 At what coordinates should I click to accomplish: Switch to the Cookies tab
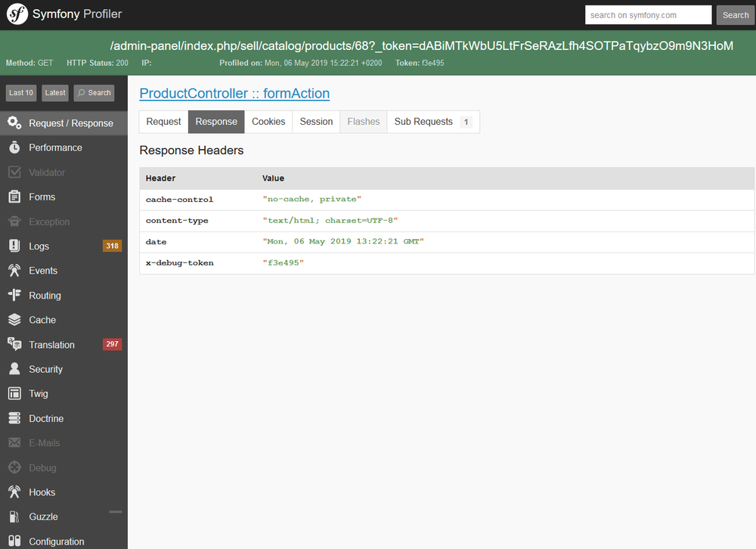click(x=268, y=122)
